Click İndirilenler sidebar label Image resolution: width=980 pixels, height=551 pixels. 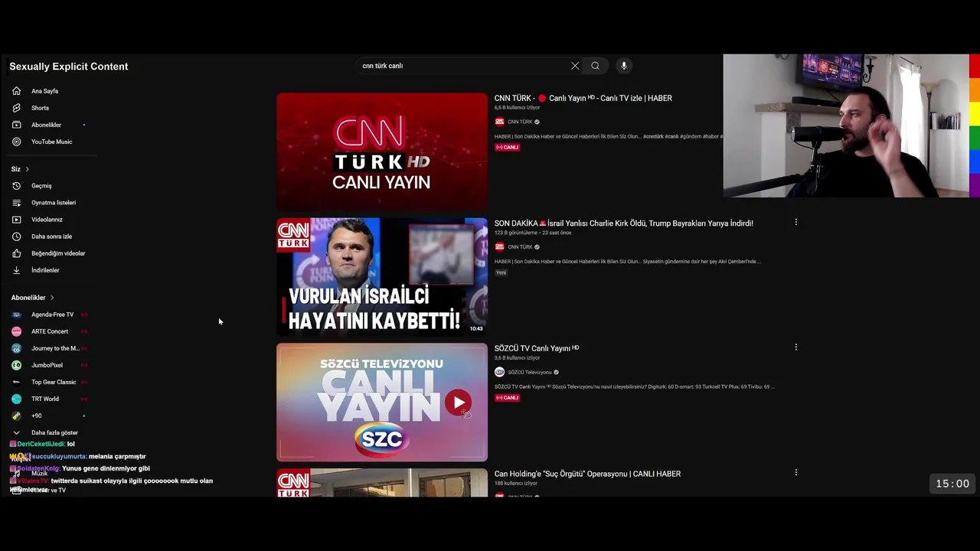pos(45,270)
